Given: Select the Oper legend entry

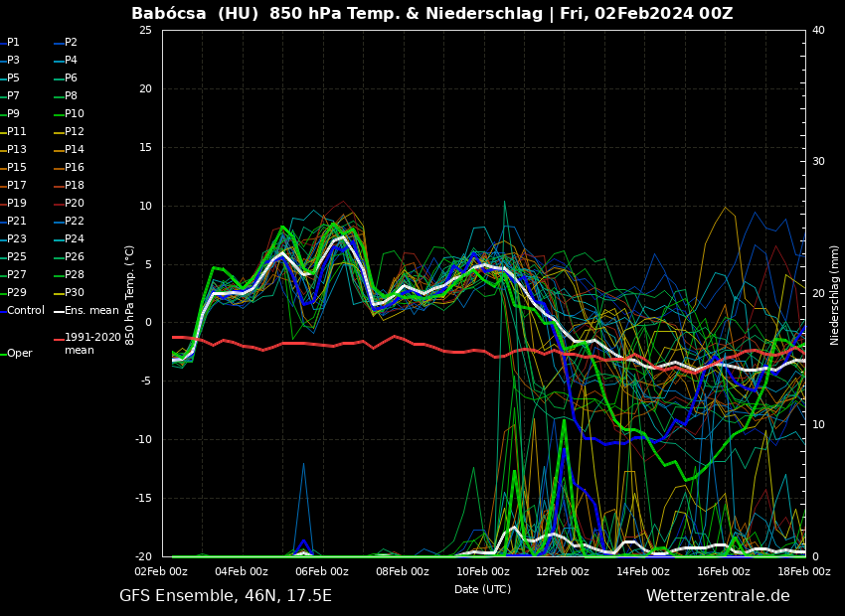Looking at the screenshot, I should [20, 354].
